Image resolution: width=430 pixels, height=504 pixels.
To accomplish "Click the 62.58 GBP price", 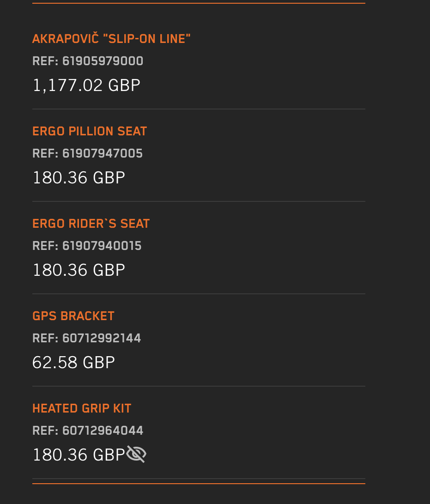I will pyautogui.click(x=74, y=363).
